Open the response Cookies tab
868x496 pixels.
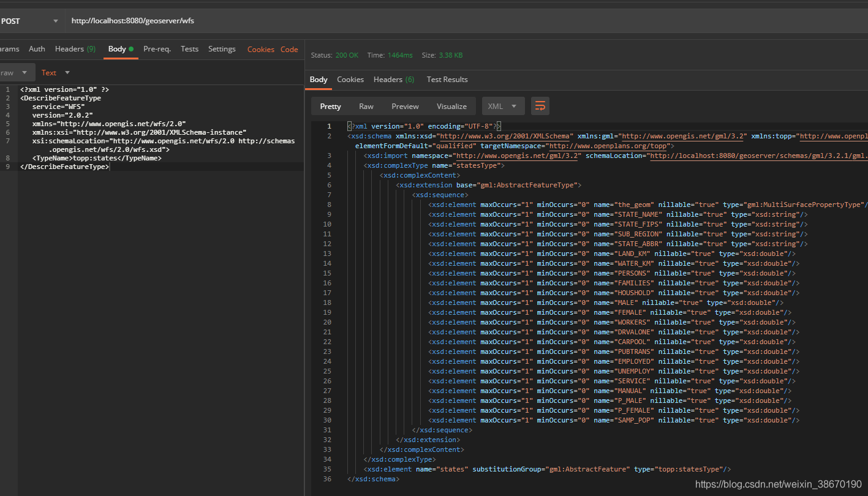(x=350, y=80)
